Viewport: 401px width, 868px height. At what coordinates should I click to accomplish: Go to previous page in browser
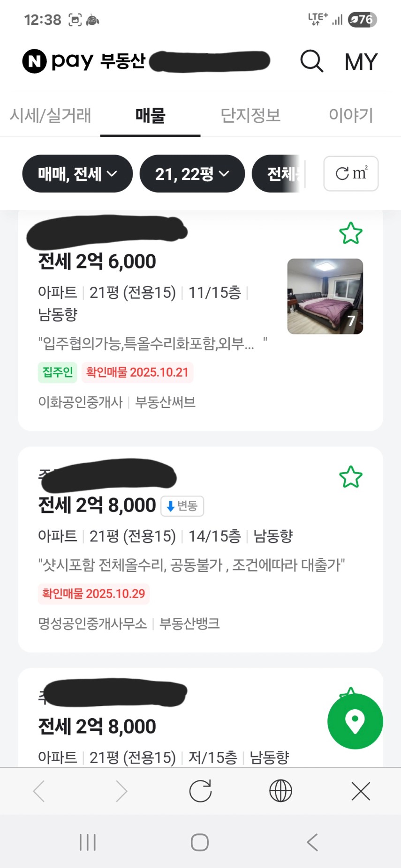point(39,791)
